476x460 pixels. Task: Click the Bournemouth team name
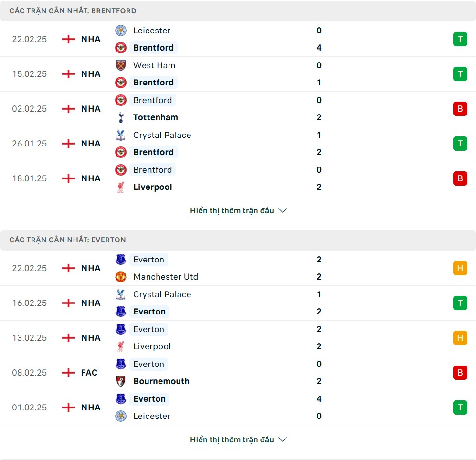pyautogui.click(x=161, y=381)
